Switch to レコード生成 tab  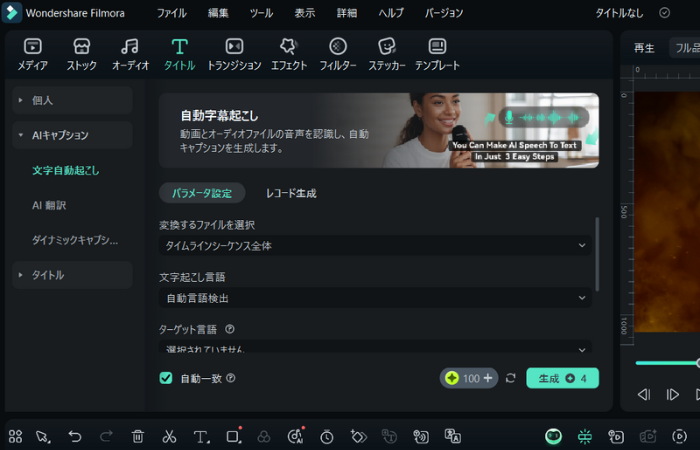(291, 193)
